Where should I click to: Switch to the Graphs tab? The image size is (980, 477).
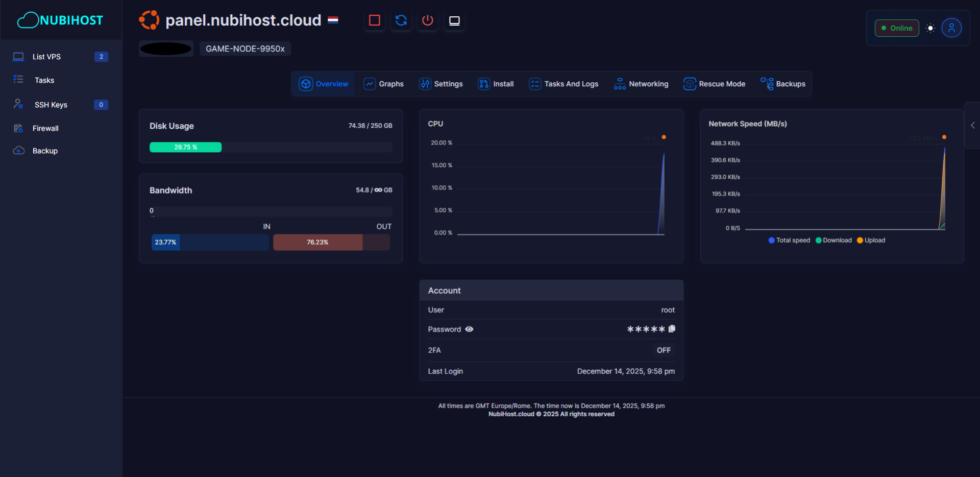[x=384, y=84]
